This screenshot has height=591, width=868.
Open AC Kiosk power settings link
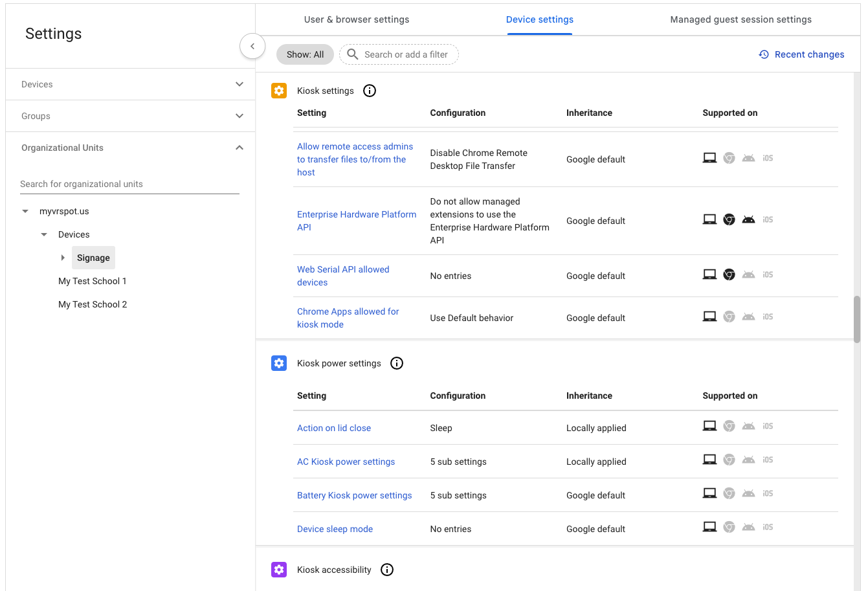click(x=346, y=462)
